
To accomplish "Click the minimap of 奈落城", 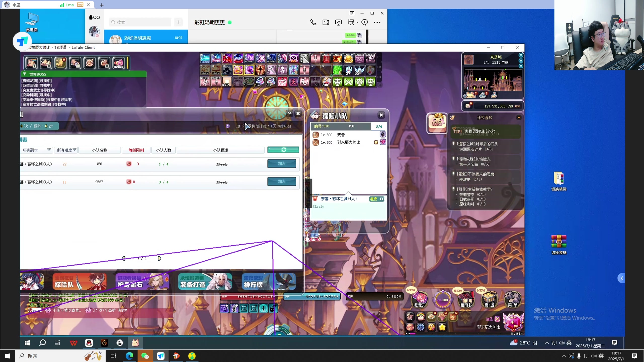I will pos(493,80).
